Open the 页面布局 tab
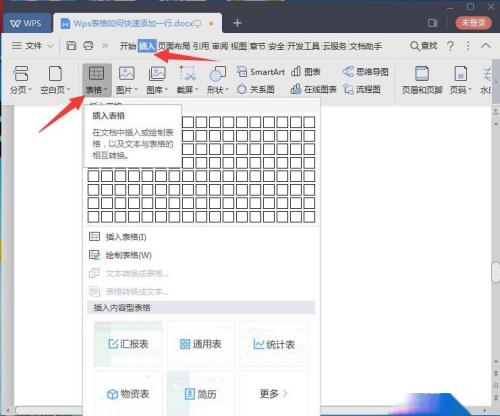The width and height of the screenshot is (500, 416). (174, 46)
